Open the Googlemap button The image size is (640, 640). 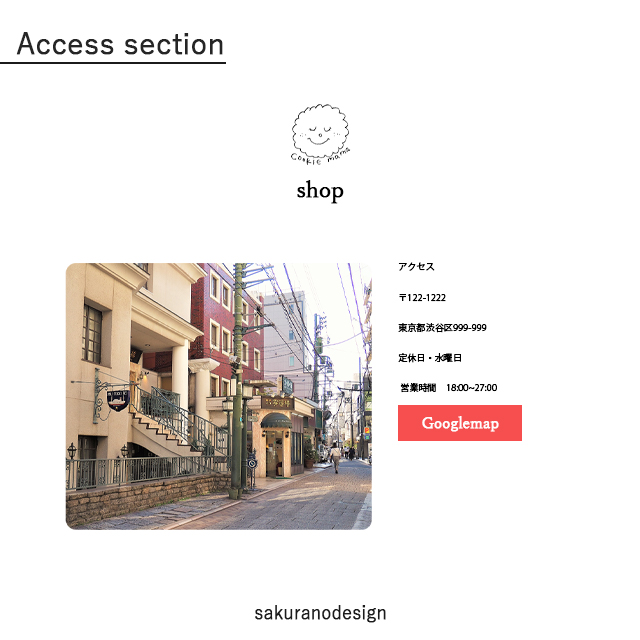pyautogui.click(x=460, y=423)
